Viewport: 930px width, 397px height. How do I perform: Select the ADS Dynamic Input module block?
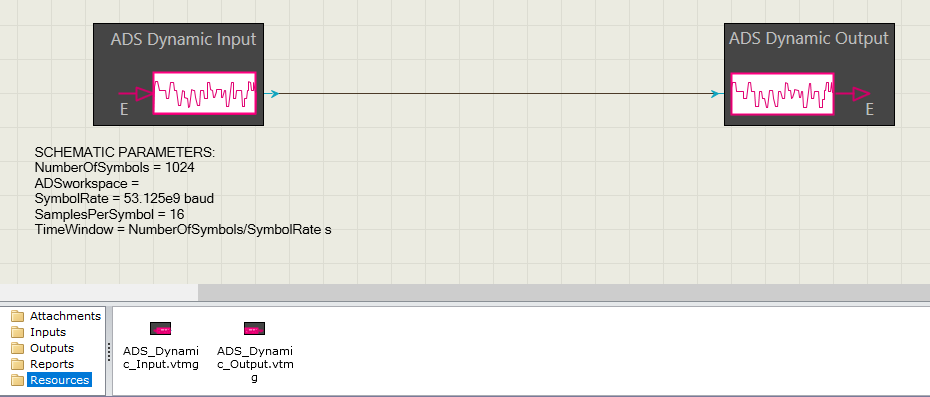click(x=179, y=75)
